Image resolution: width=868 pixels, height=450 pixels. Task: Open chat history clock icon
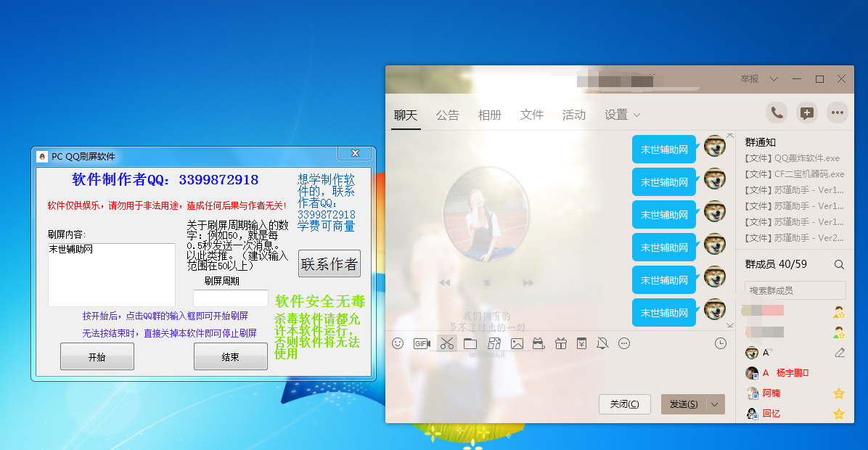pyautogui.click(x=720, y=344)
